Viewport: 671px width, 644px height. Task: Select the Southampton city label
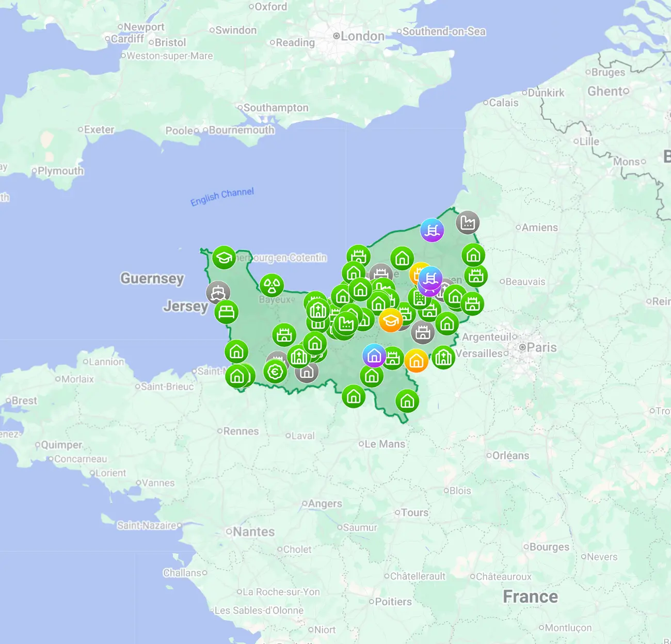(276, 108)
